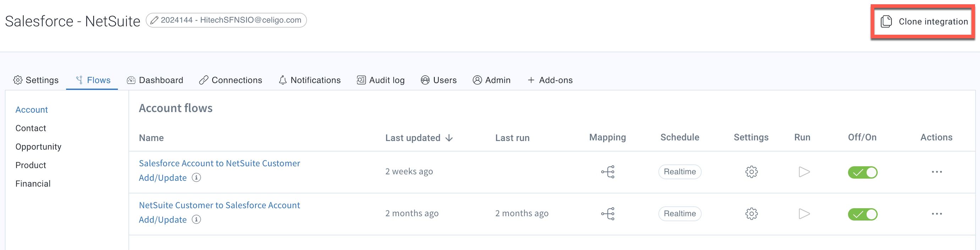Click the Account flows heading
This screenshot has width=980, height=250.
pyautogui.click(x=176, y=108)
